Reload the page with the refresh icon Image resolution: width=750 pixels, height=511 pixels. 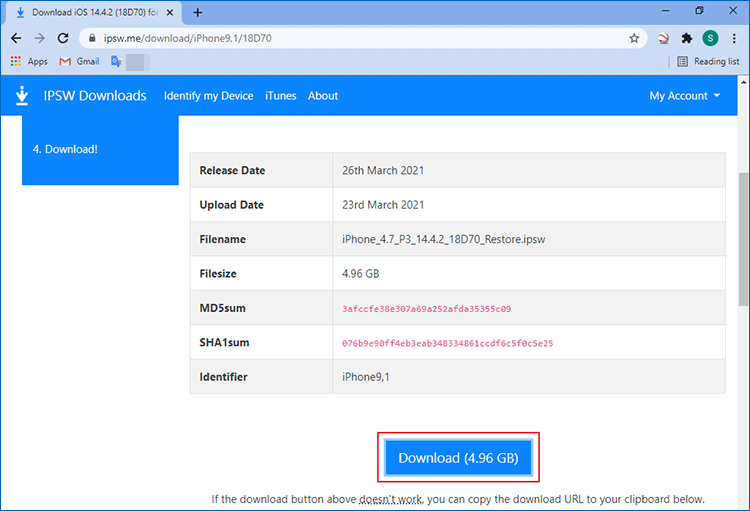pos(63,38)
